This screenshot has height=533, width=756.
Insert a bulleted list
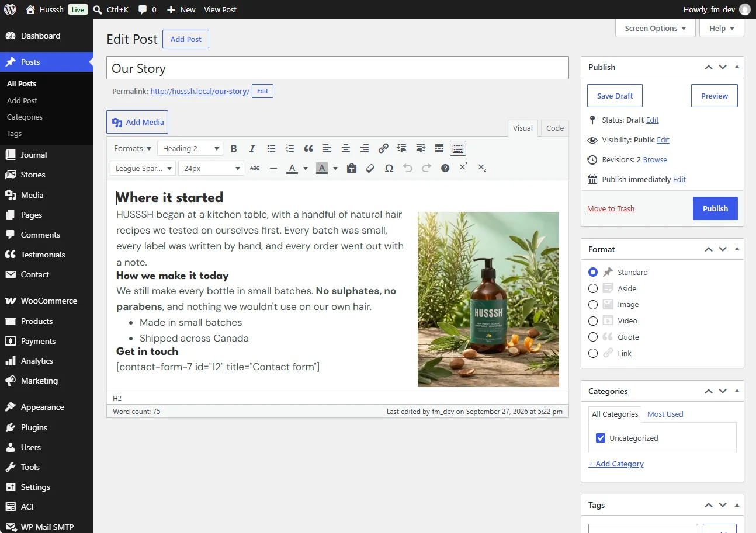(271, 149)
